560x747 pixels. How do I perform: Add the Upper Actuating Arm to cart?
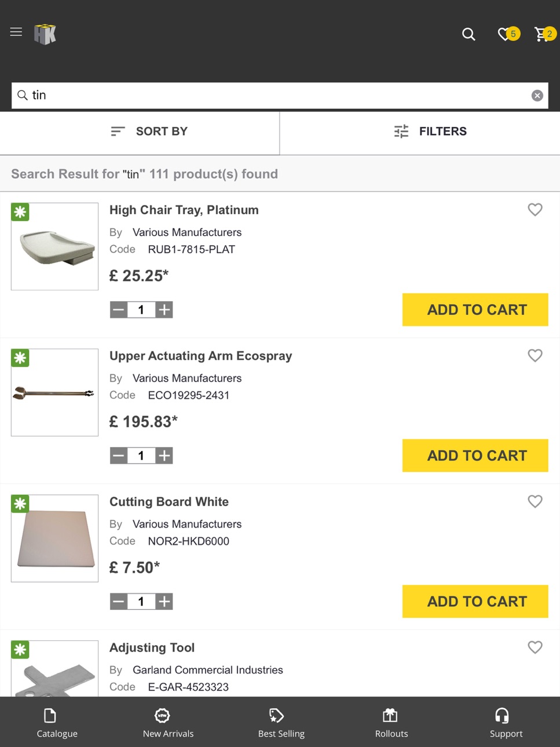point(475,455)
